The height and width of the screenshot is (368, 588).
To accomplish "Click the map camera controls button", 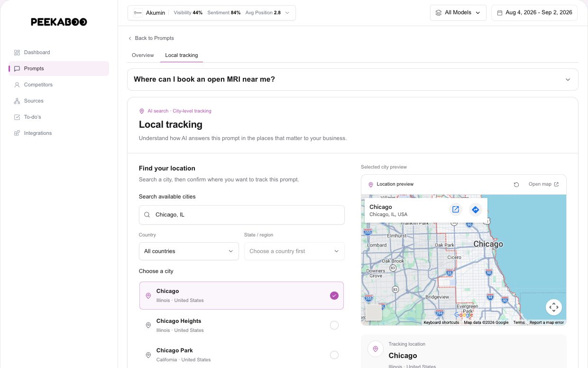I will 554,307.
